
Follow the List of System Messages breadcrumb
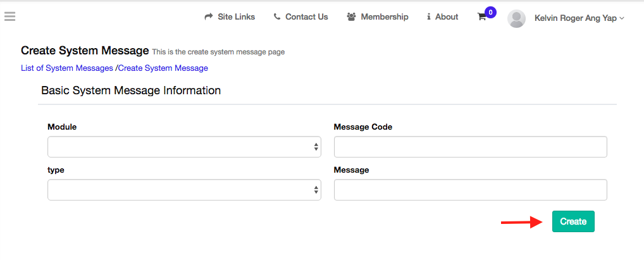[67, 68]
